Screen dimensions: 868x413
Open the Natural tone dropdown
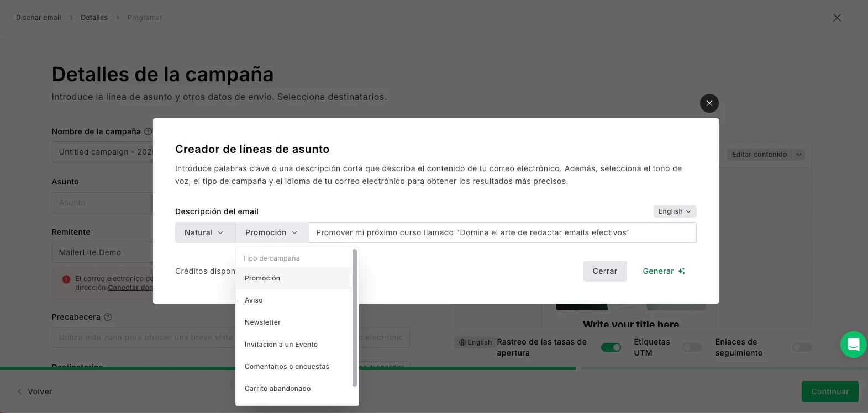click(x=205, y=232)
